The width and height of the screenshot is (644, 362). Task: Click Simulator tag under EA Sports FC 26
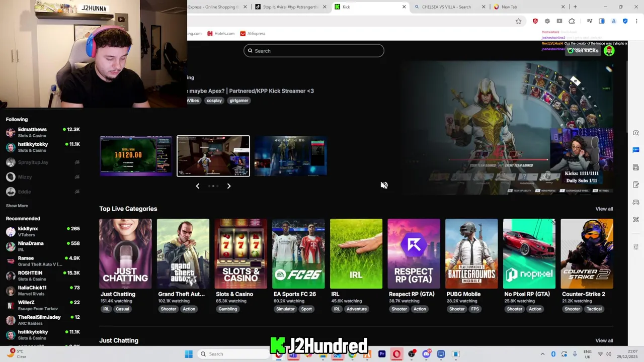tap(285, 309)
